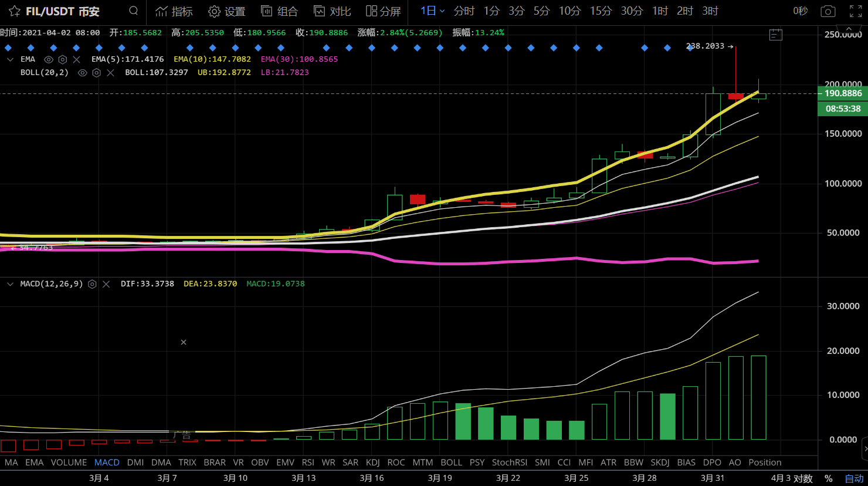
Task: Switch sub-chart to SAR indicator
Action: 351,463
